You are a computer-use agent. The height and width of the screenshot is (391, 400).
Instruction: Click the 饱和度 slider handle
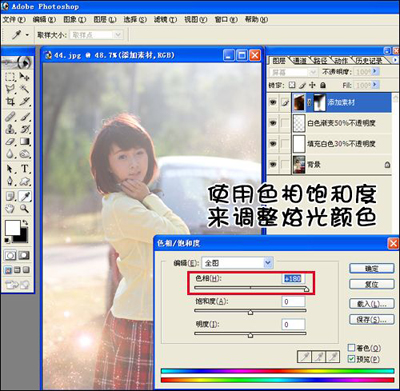pyautogui.click(x=250, y=312)
